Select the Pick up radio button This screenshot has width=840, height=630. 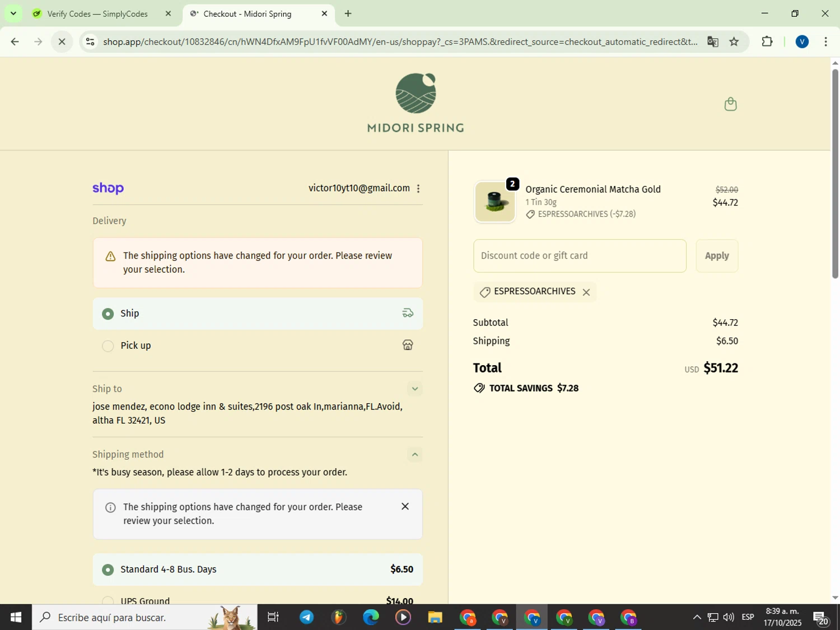tap(108, 346)
